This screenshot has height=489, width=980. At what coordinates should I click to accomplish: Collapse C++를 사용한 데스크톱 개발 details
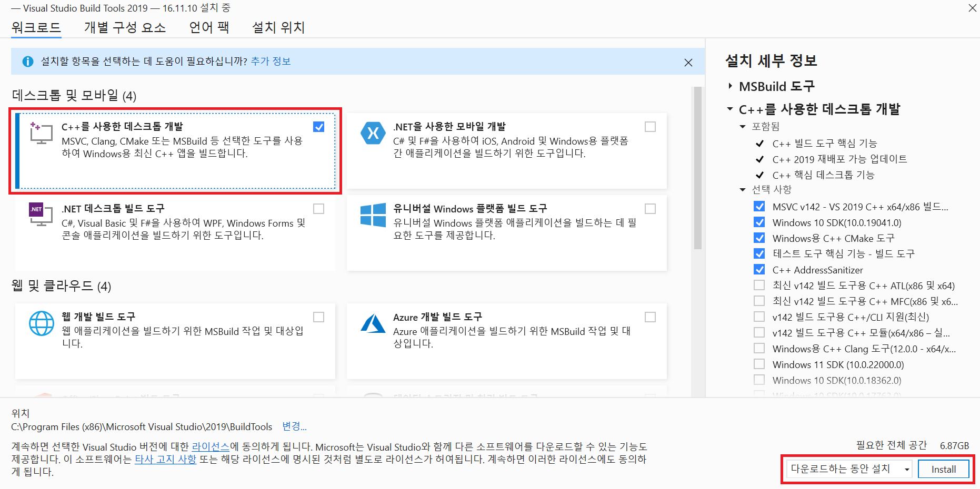click(730, 109)
